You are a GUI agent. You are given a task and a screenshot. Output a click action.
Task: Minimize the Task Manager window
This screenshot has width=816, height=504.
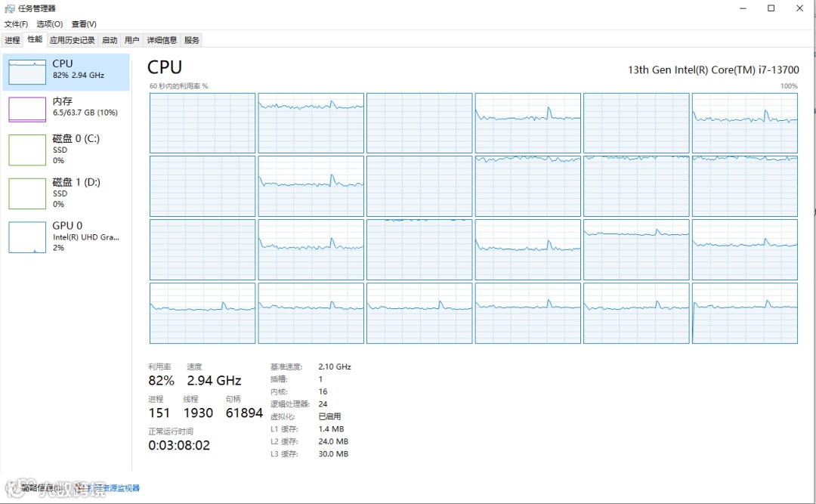tap(743, 8)
